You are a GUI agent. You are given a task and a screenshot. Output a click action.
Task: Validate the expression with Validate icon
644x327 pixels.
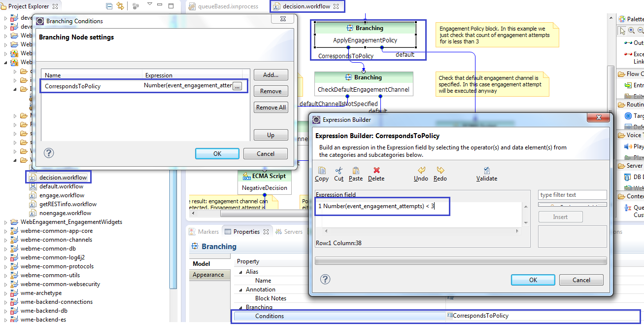[486, 171]
